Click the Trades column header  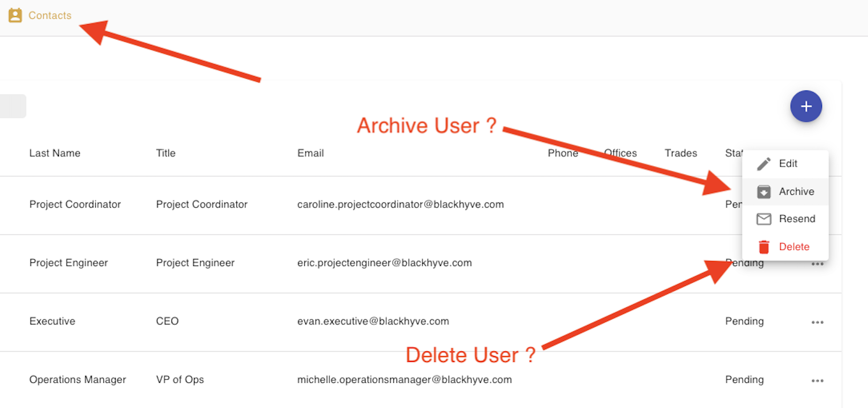(680, 153)
